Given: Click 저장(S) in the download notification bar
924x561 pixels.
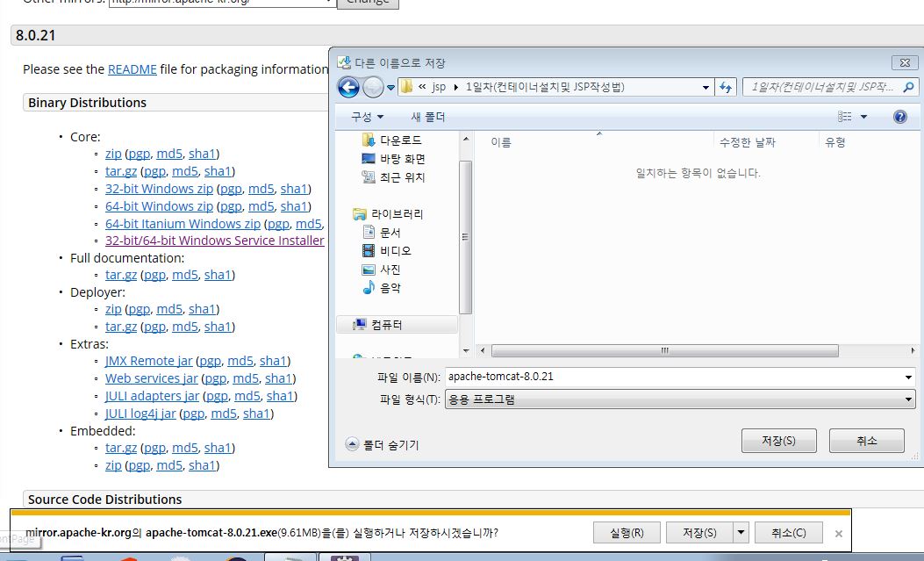Looking at the screenshot, I should [699, 533].
